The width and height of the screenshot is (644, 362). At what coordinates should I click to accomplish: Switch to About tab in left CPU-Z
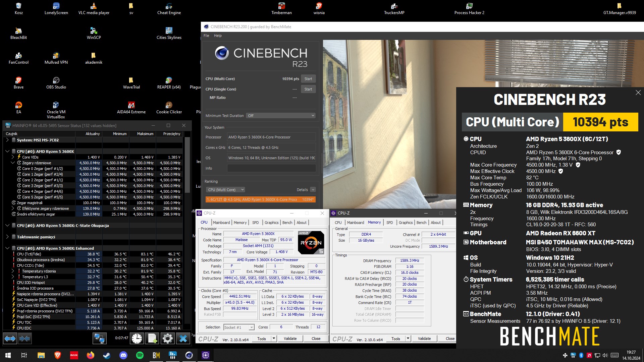click(301, 223)
